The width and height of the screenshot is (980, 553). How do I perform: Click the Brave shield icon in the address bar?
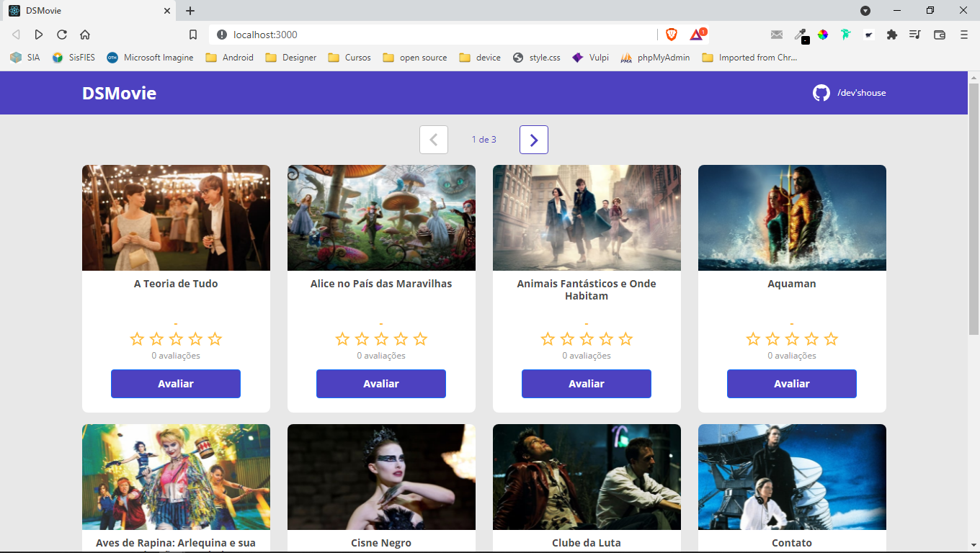tap(671, 34)
